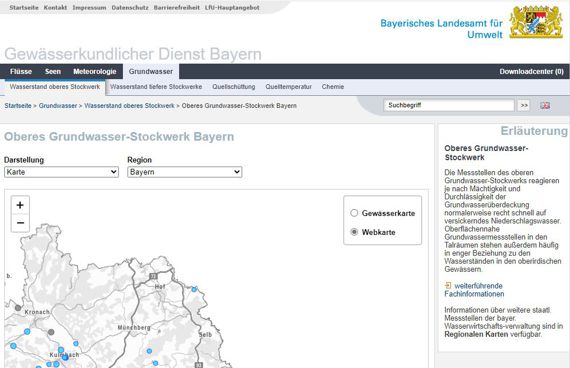Click the blue measuring point near Hof
Viewport: 570px width, 368px height.
(x=194, y=289)
